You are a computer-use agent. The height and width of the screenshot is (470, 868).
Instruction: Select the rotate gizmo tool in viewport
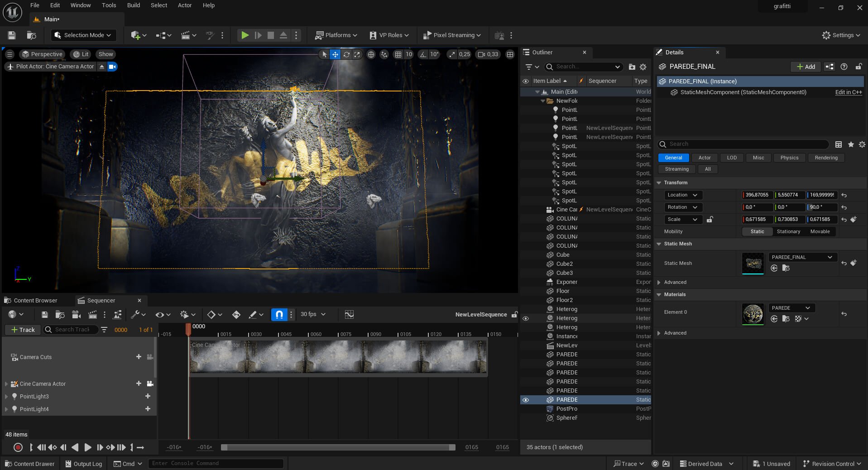coord(346,54)
